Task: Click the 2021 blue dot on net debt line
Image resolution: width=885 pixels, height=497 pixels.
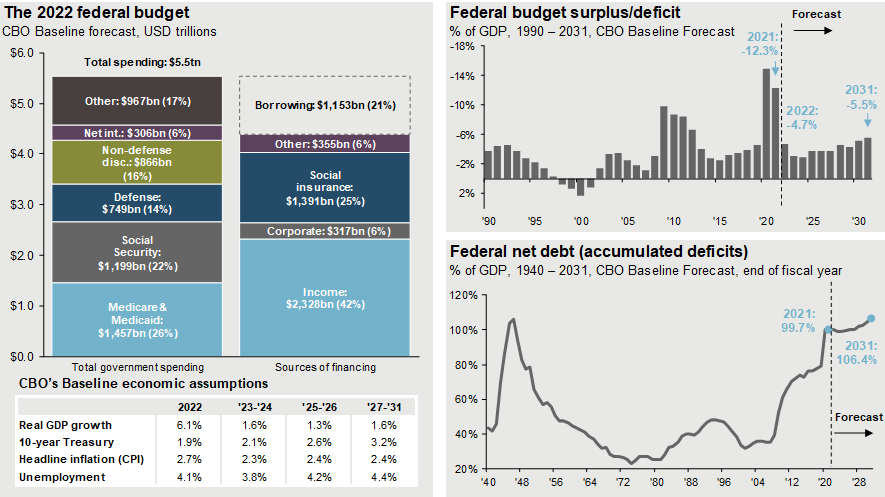Action: [x=827, y=329]
